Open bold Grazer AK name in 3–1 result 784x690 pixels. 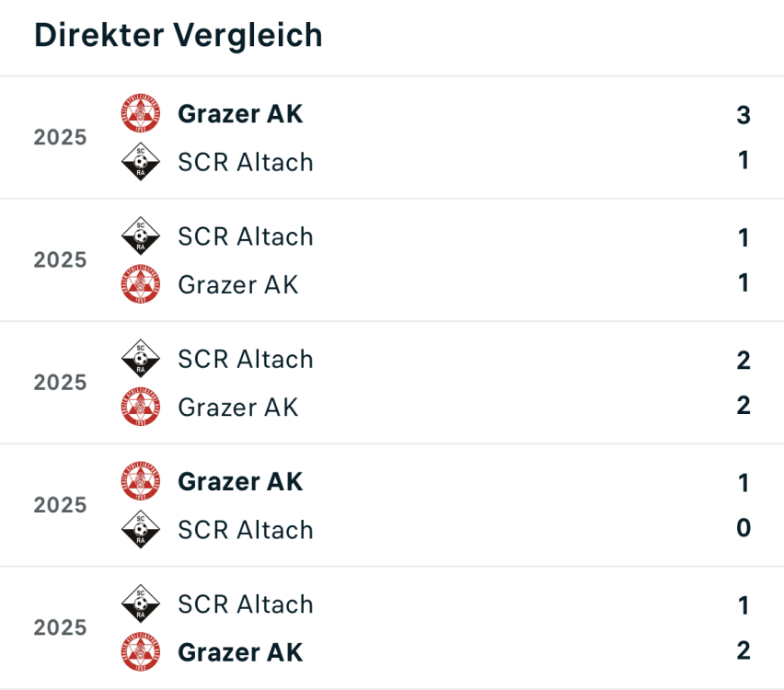tap(240, 114)
